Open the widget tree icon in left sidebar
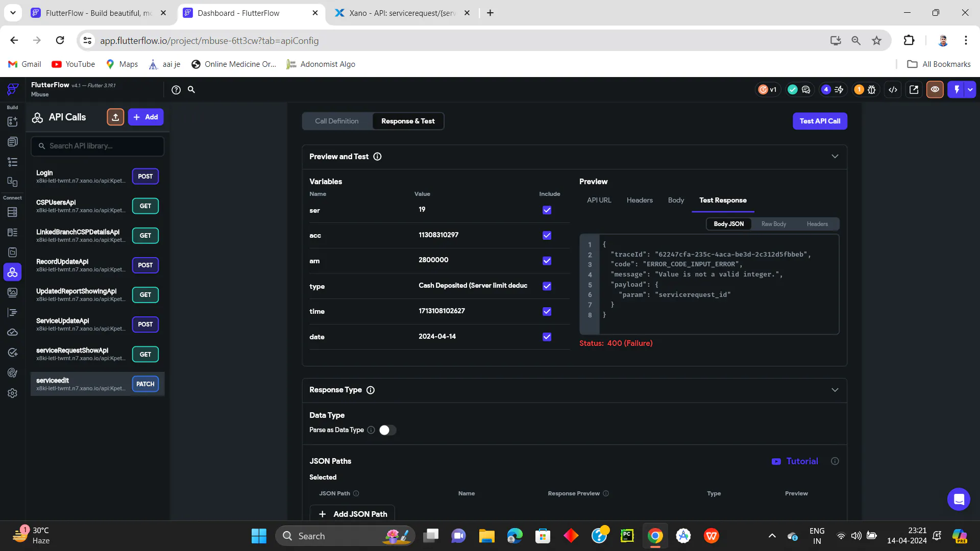 click(x=13, y=162)
